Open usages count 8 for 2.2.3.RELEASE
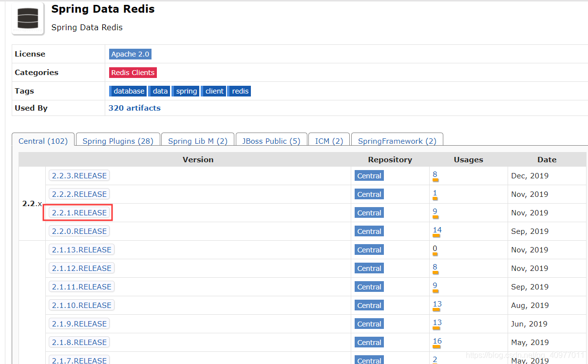The height and width of the screenshot is (364, 588). pos(435,174)
